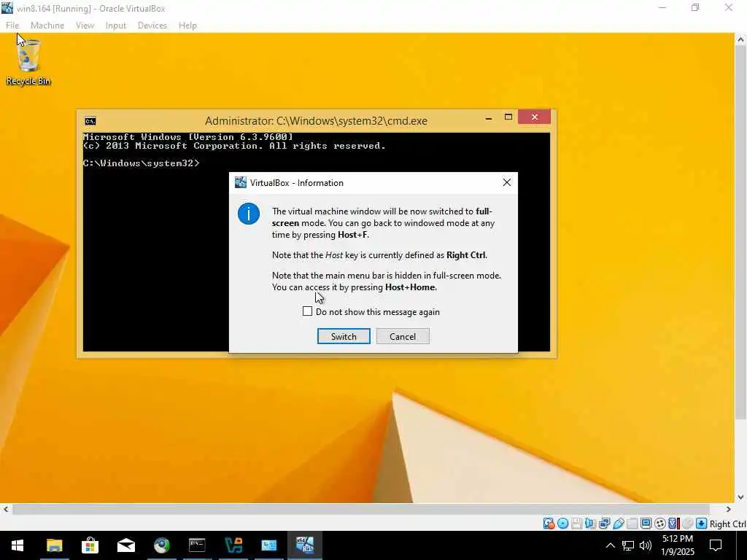
Task: Click the Cancel button
Action: click(403, 336)
